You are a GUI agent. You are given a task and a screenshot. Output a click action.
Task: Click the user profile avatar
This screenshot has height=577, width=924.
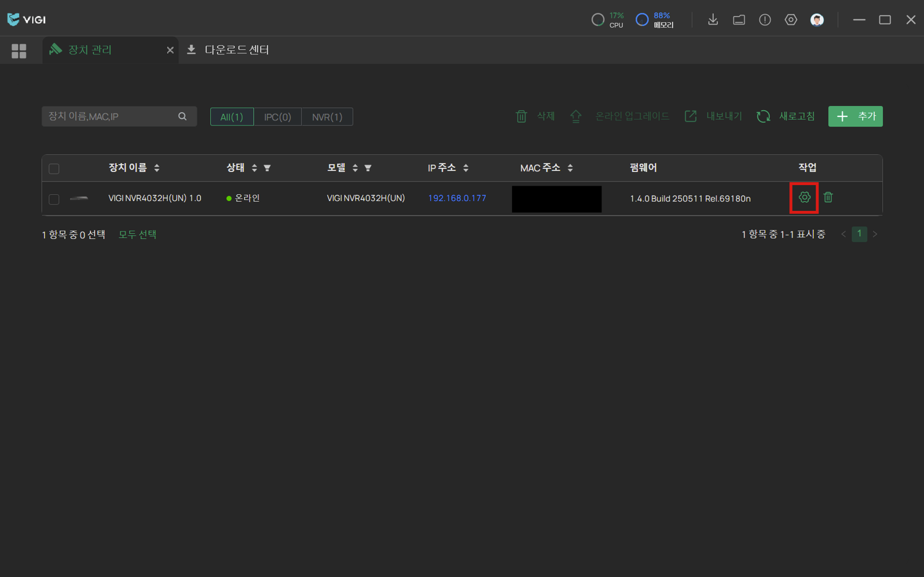click(817, 20)
